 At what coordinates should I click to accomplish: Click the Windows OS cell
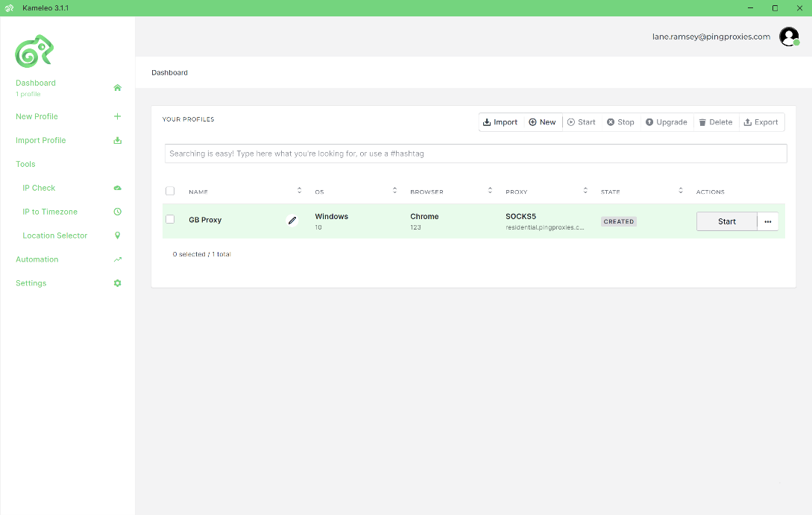coord(331,221)
